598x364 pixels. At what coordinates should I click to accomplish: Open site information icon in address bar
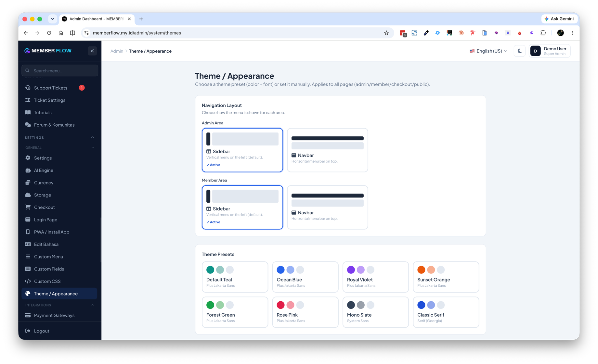(86, 33)
